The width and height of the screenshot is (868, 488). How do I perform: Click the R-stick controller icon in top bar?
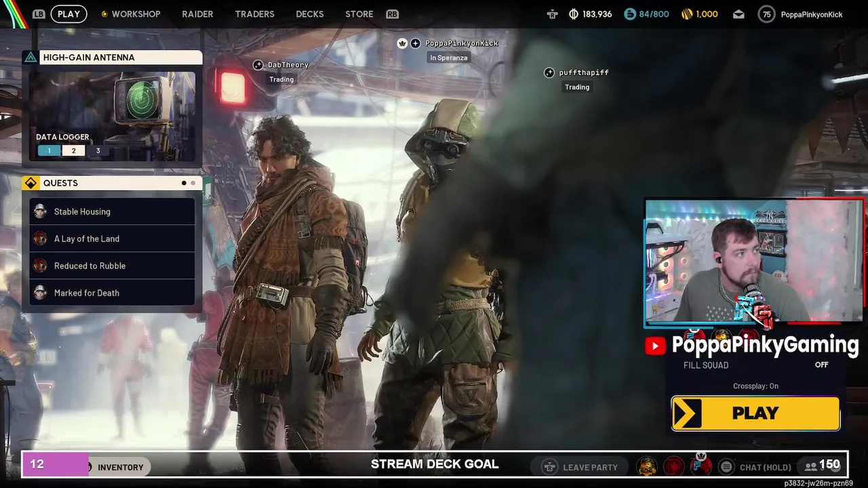coord(553,14)
